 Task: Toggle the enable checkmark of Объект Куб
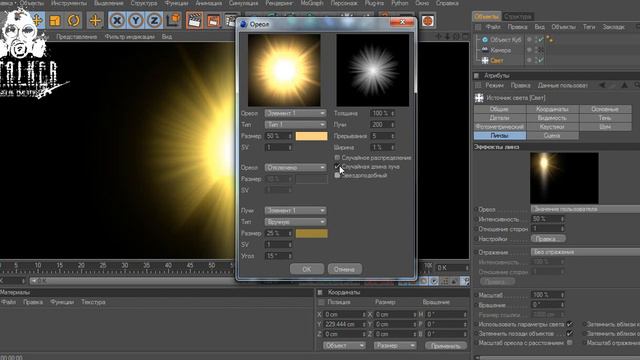(x=540, y=40)
